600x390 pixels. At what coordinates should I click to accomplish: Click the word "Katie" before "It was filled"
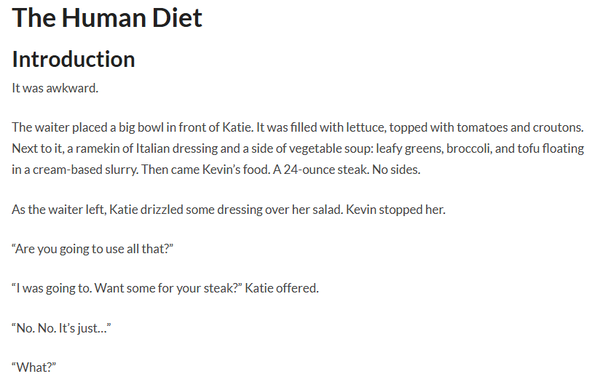click(x=237, y=127)
